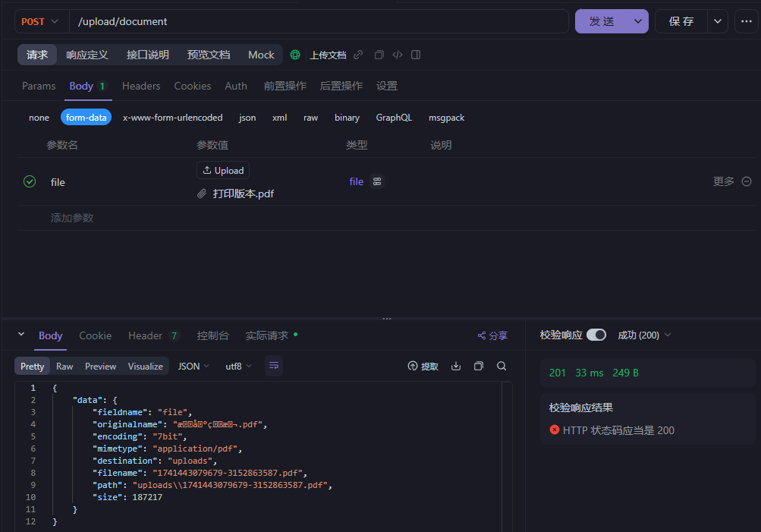This screenshot has width=761, height=532.
Task: Select the form-data body type
Action: point(86,118)
